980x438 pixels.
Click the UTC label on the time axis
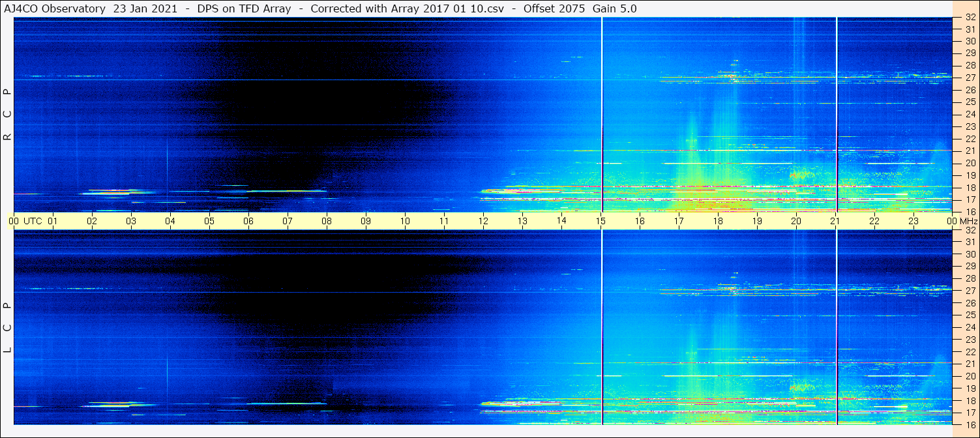[33, 221]
